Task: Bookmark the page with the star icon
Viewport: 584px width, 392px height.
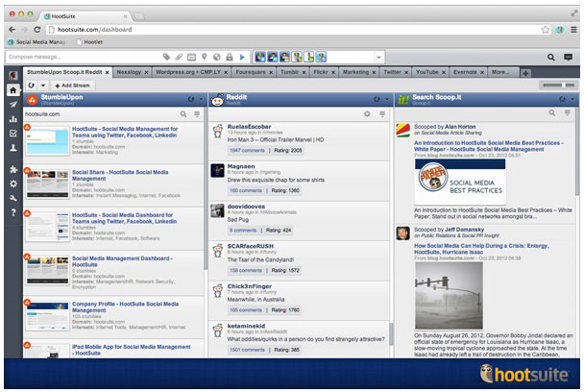Action: pyautogui.click(x=546, y=30)
